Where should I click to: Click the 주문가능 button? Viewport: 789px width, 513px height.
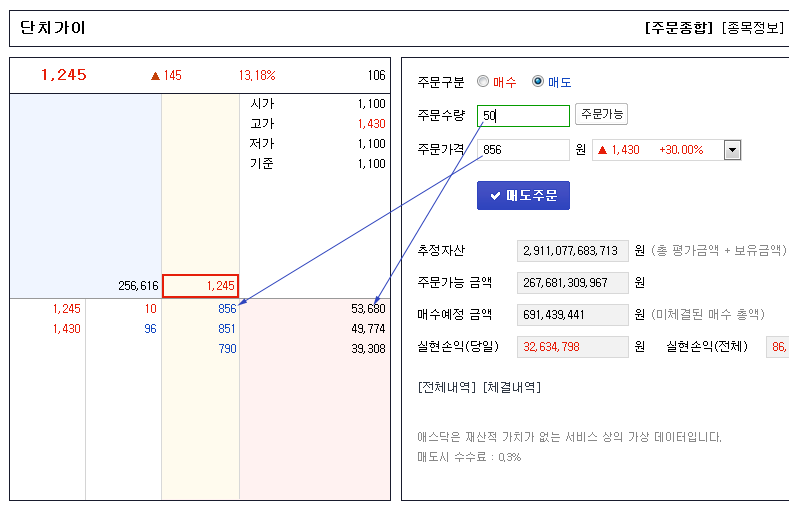pyautogui.click(x=601, y=114)
